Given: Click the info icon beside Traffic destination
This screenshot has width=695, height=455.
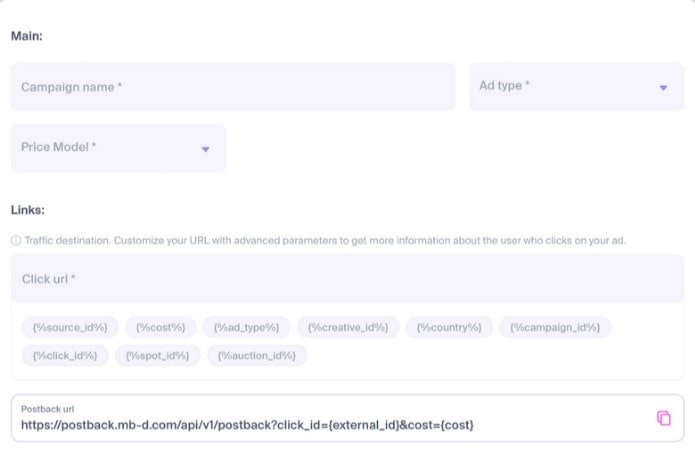Looking at the screenshot, I should 16,241.
